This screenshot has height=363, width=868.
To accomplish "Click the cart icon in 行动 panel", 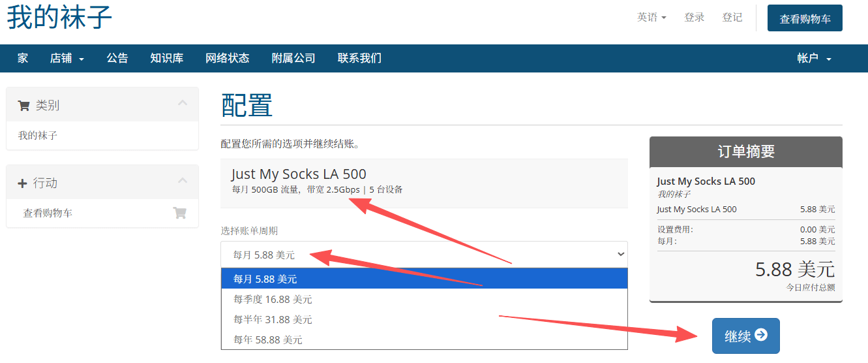I will point(179,213).
